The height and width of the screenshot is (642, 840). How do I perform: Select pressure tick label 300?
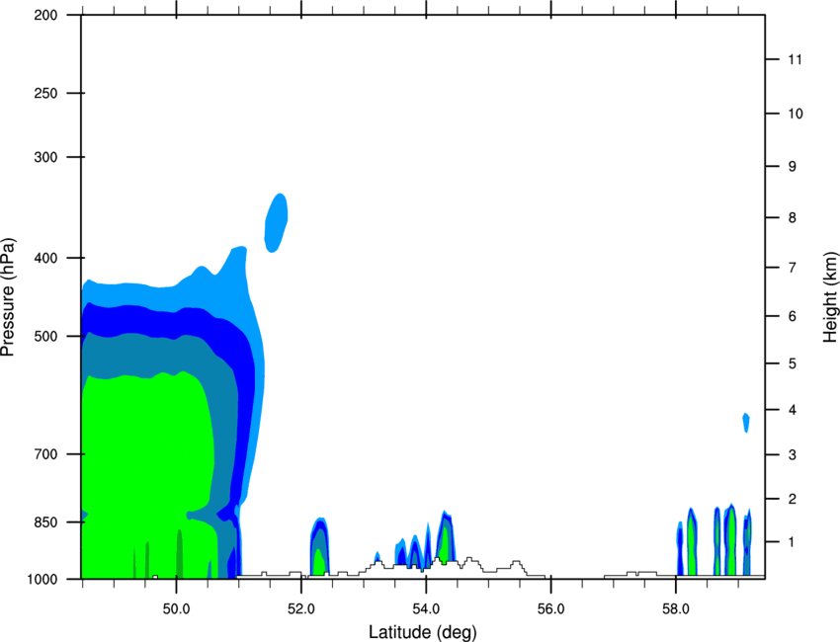click(45, 157)
